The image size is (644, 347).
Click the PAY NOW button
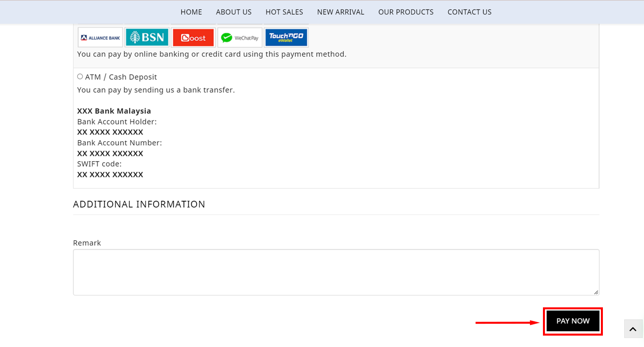pyautogui.click(x=573, y=321)
